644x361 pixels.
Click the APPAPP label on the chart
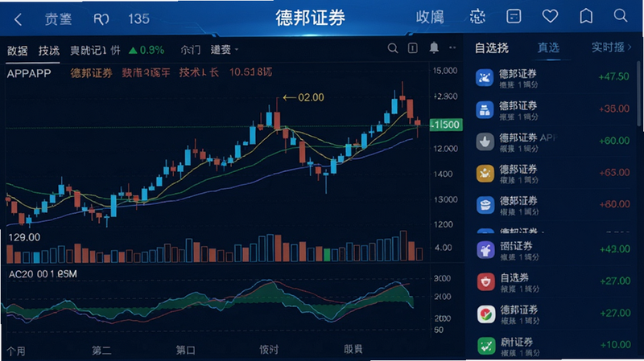pos(29,73)
